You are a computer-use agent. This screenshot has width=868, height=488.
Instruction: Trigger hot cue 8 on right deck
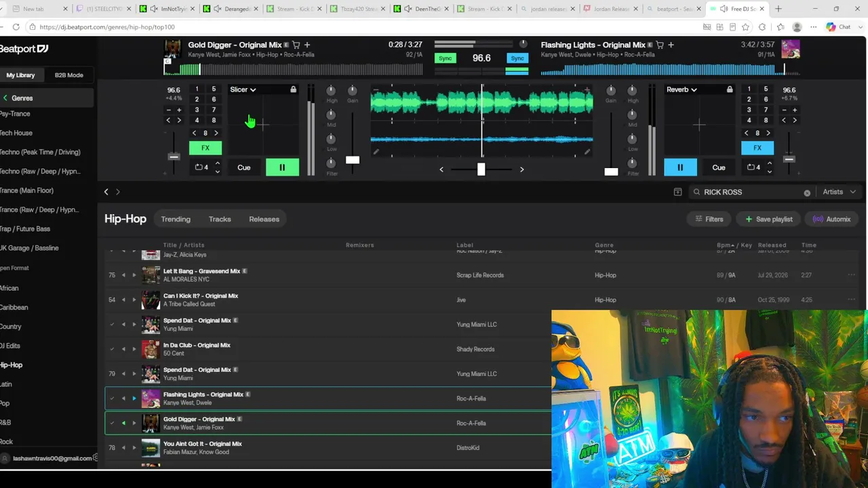click(x=766, y=121)
